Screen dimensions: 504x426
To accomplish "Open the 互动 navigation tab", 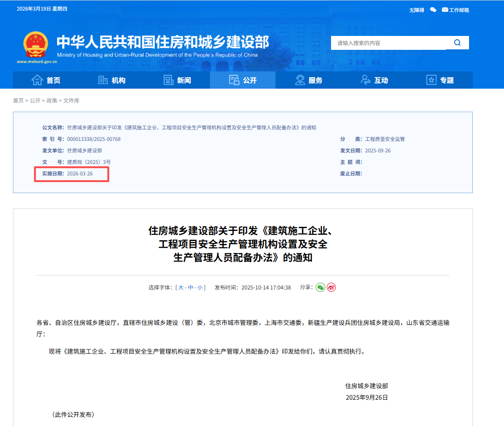I will click(374, 80).
